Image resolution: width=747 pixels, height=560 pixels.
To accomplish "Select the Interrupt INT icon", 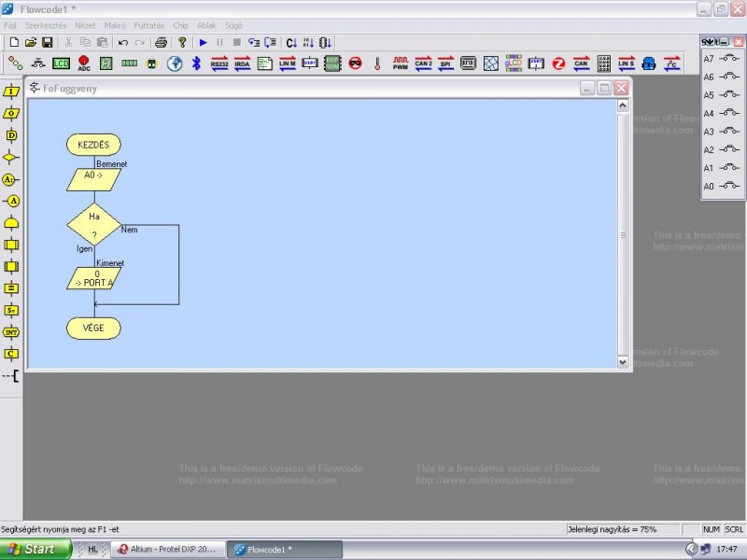I will tap(11, 332).
